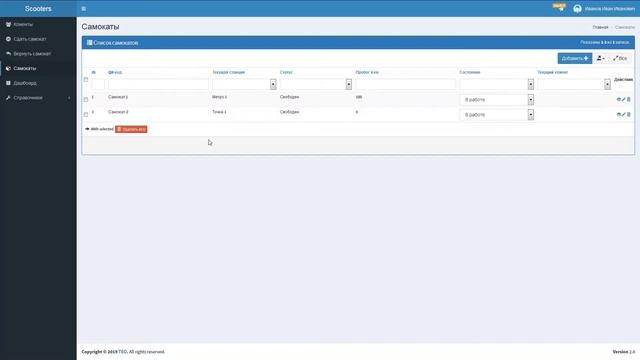Click 'Метро 1' station cell
640x360 pixels.
220,97
